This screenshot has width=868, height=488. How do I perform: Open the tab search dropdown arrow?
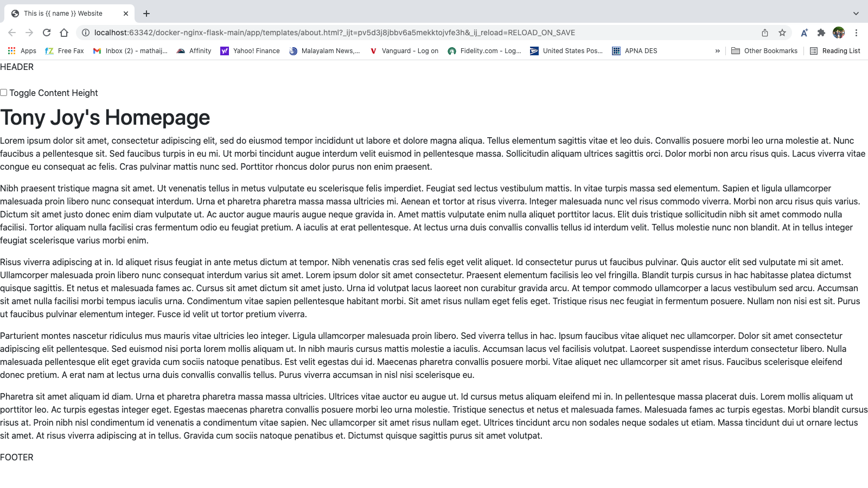(856, 14)
